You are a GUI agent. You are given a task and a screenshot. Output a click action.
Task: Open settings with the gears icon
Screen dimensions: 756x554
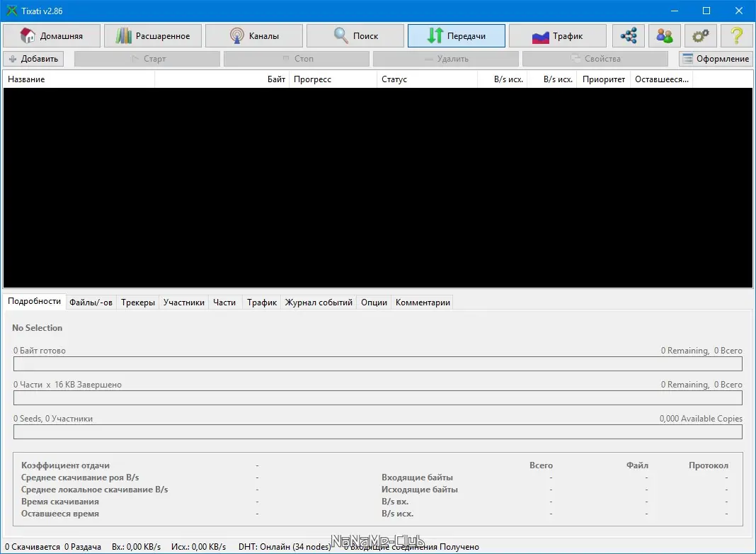click(701, 35)
